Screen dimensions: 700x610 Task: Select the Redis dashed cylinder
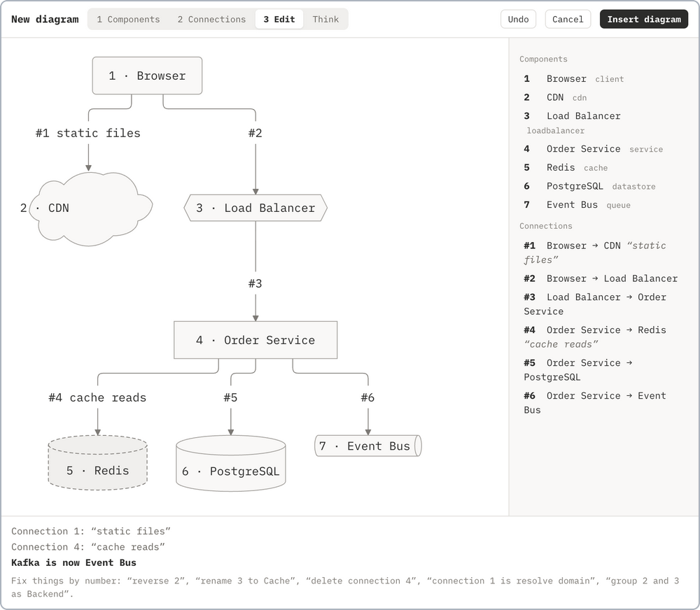(98, 463)
